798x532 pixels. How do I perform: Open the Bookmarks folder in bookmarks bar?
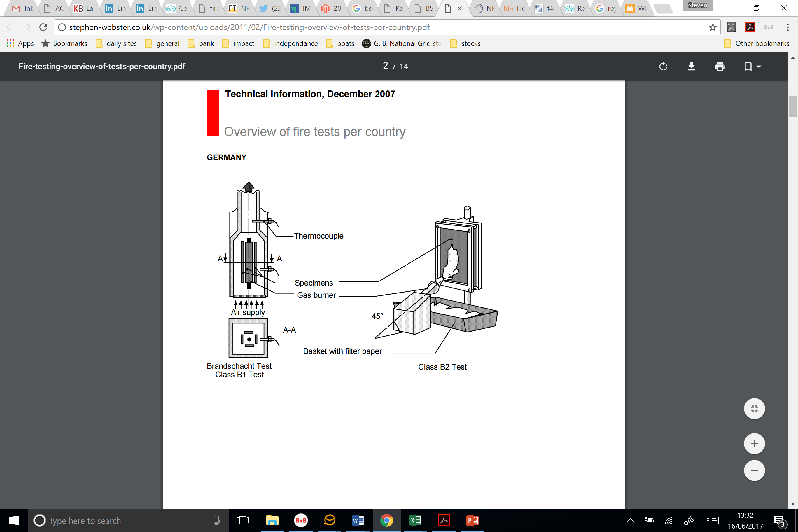[x=64, y=43]
